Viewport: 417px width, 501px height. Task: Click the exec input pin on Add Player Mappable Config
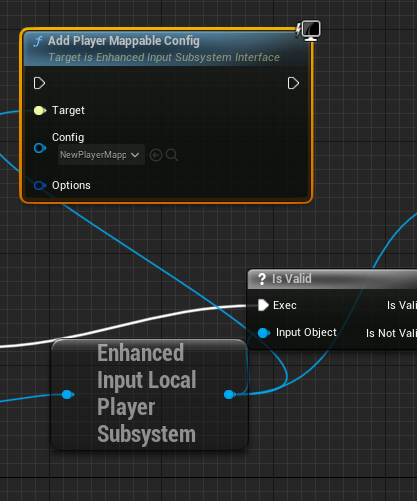tap(39, 83)
